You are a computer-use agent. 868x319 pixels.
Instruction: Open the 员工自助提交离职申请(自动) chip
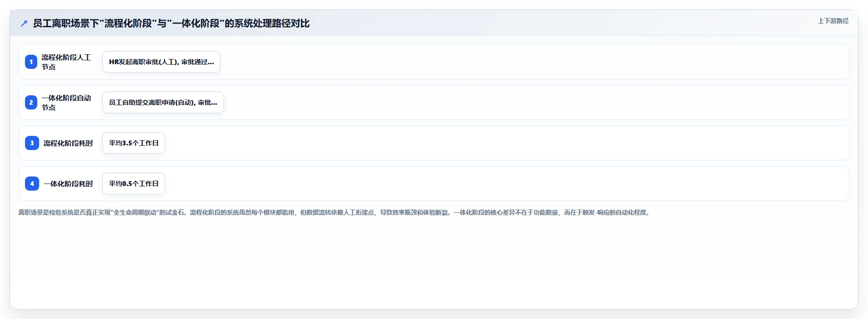pos(163,102)
